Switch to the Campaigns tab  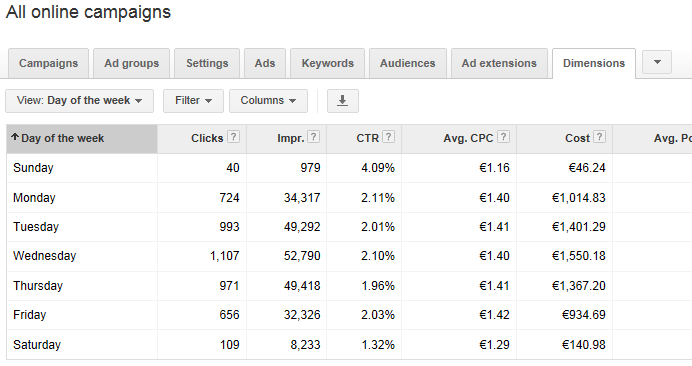tap(49, 63)
